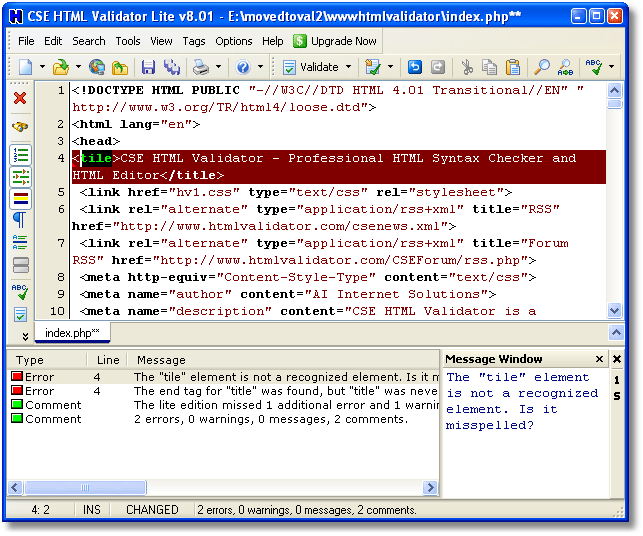The width and height of the screenshot is (643, 536).
Task: Click the Validate button in the toolbar
Action: pyautogui.click(x=311, y=67)
